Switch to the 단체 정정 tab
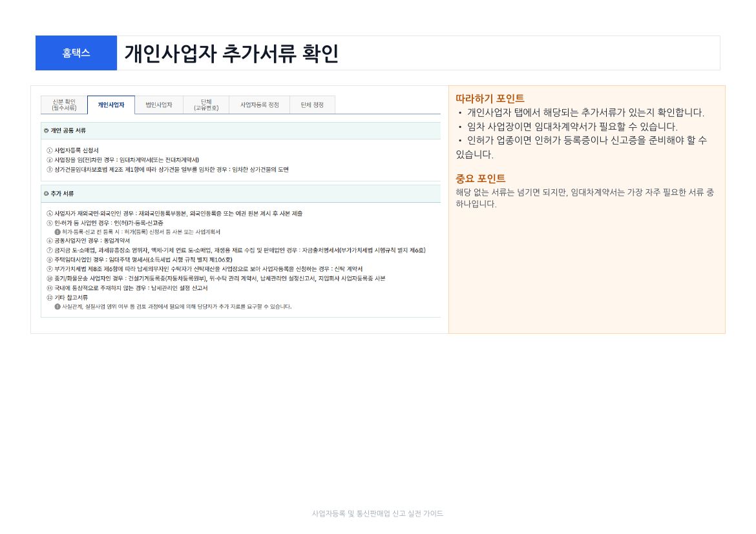756x534 pixels. click(312, 105)
